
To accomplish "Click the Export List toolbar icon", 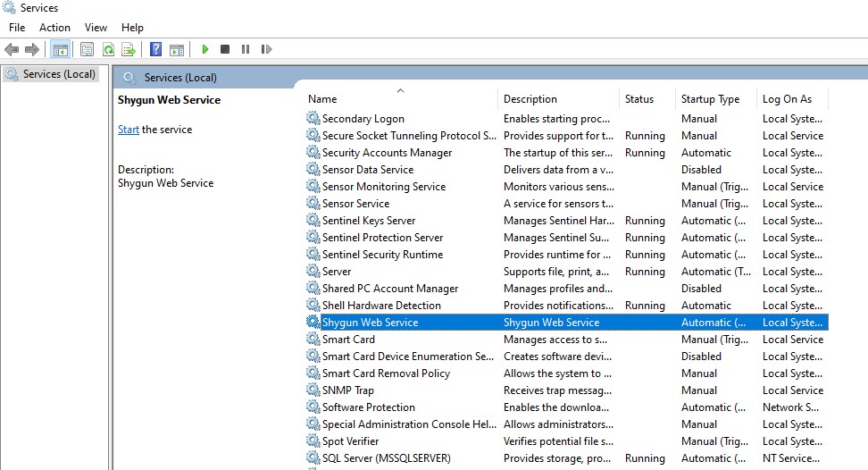I will [x=129, y=49].
